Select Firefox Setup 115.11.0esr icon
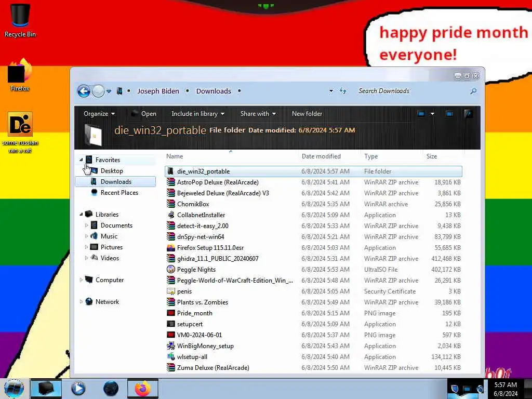The width and height of the screenshot is (532, 399). [171, 248]
